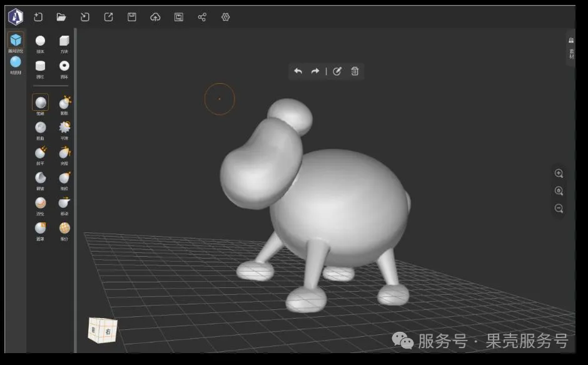Add a cube primitive shape
The width and height of the screenshot is (588, 365).
click(64, 44)
